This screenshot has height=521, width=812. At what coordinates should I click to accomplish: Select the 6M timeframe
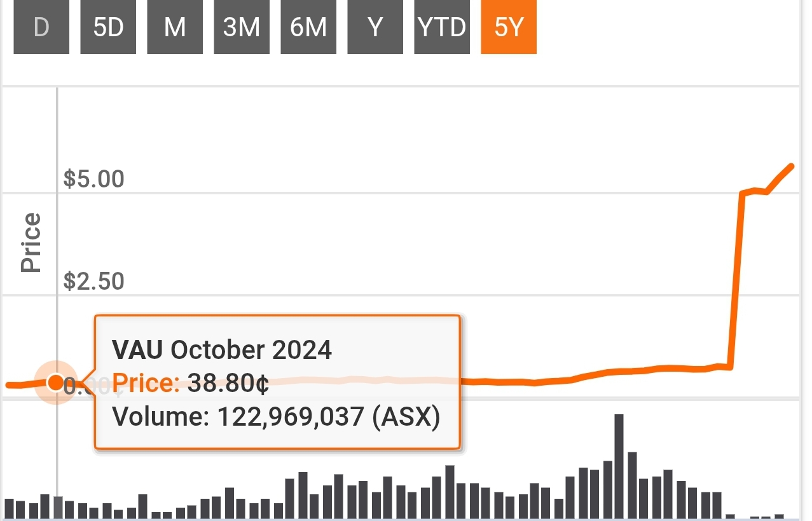tap(308, 27)
